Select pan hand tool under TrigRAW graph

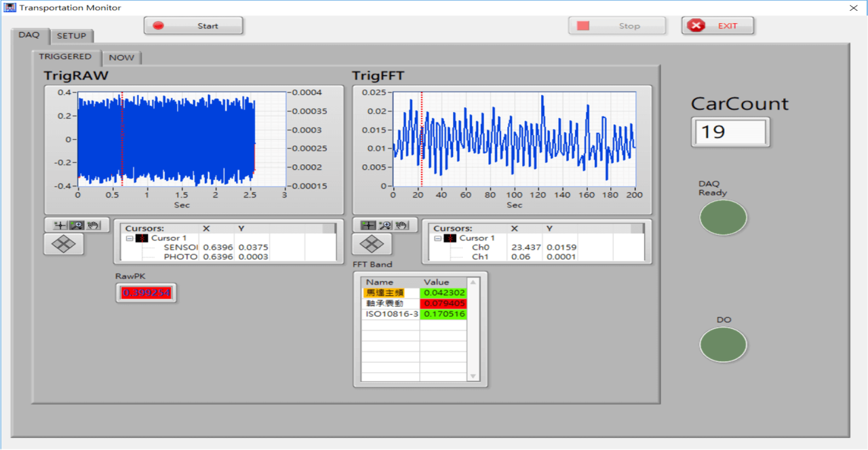[x=93, y=225]
